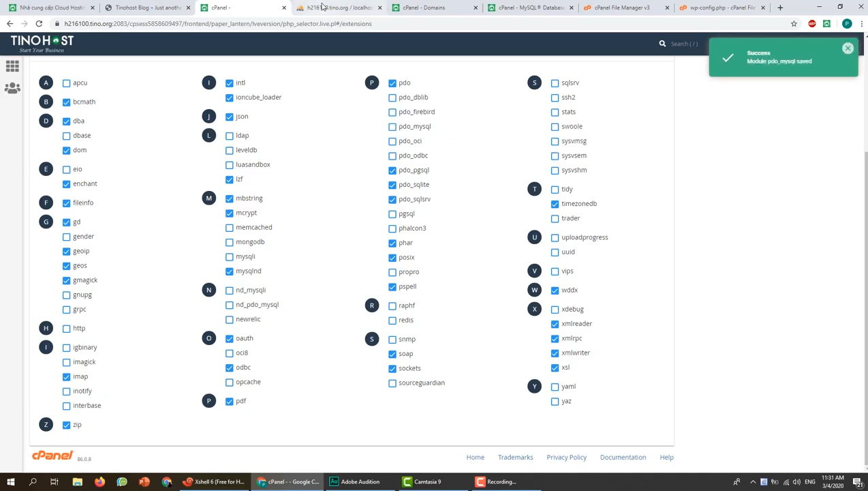Image resolution: width=868 pixels, height=491 pixels.
Task: Enable the mongodb extension
Action: click(x=230, y=242)
